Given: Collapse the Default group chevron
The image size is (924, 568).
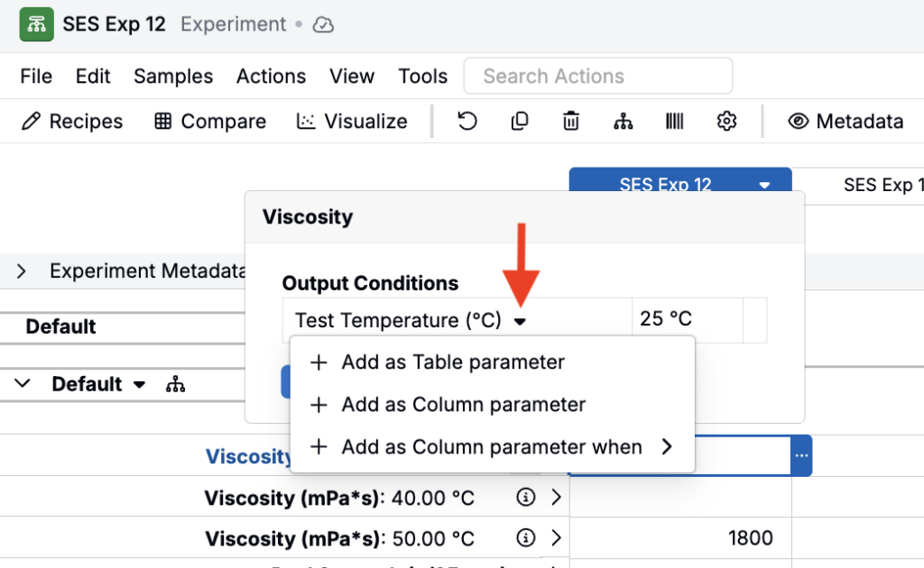Looking at the screenshot, I should 23,384.
